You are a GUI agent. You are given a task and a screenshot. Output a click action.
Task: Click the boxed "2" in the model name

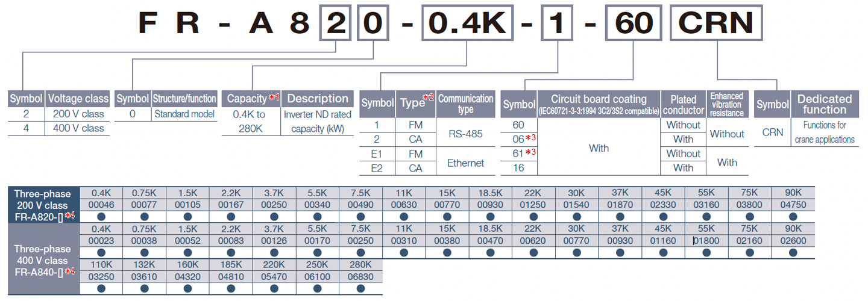pos(335,23)
